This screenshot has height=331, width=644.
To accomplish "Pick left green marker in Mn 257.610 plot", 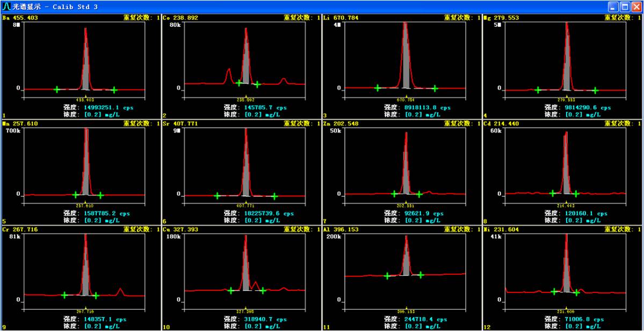I will pyautogui.click(x=75, y=194).
